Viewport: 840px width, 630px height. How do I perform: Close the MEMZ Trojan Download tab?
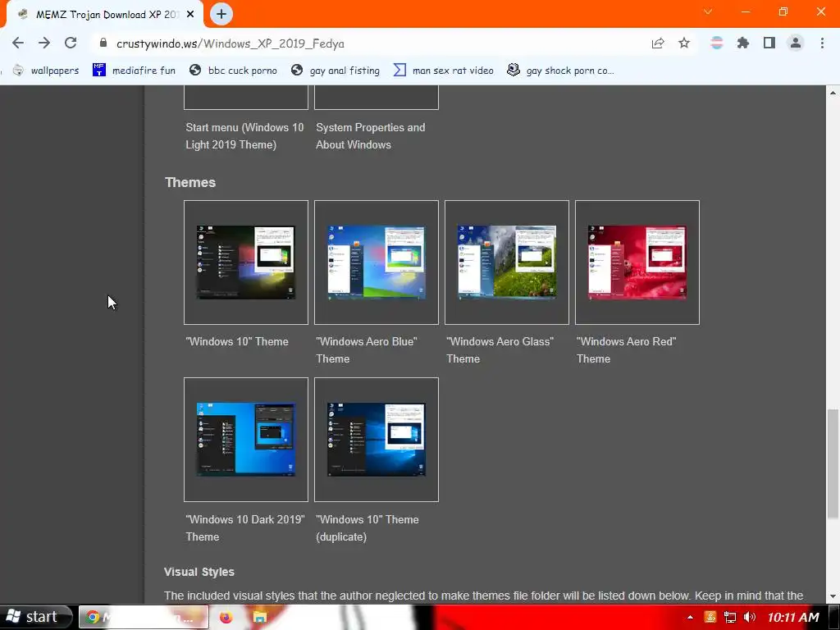tap(190, 15)
